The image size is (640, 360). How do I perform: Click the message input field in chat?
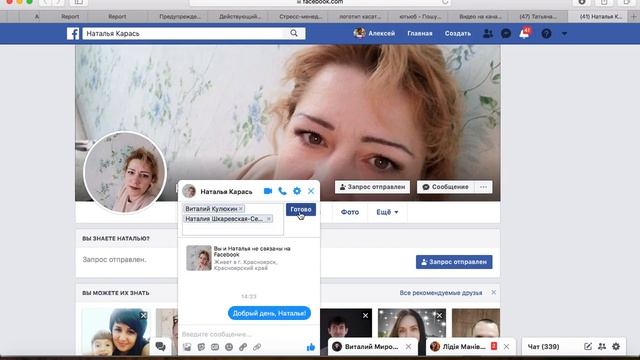pyautogui.click(x=249, y=334)
